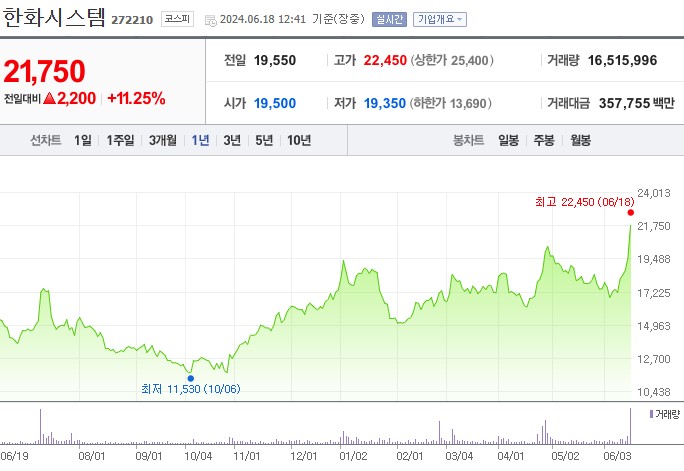Click the 고가 value 22,450
Viewport: 684px width, 471px height.
pos(385,60)
